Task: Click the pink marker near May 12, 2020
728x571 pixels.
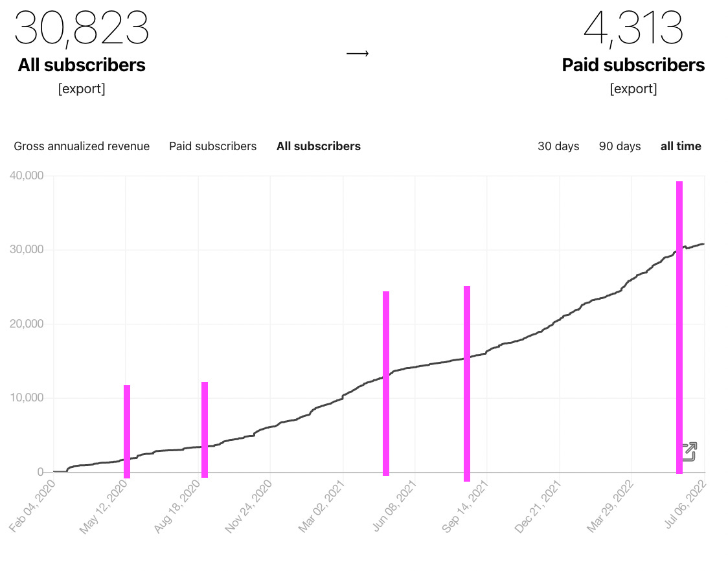Action: (x=127, y=431)
